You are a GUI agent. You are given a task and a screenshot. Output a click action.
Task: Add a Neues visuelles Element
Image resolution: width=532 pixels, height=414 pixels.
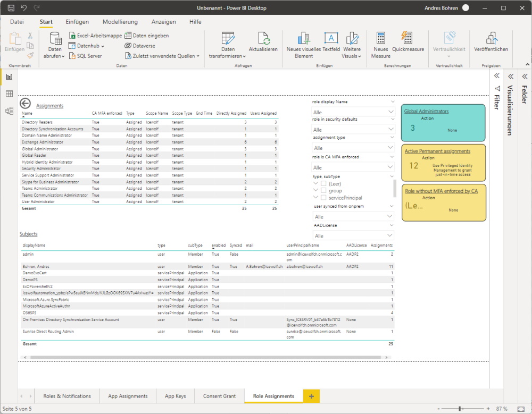[303, 45]
